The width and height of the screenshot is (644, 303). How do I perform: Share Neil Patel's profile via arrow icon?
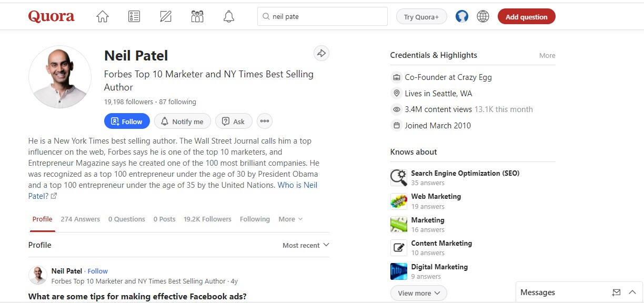(321, 53)
